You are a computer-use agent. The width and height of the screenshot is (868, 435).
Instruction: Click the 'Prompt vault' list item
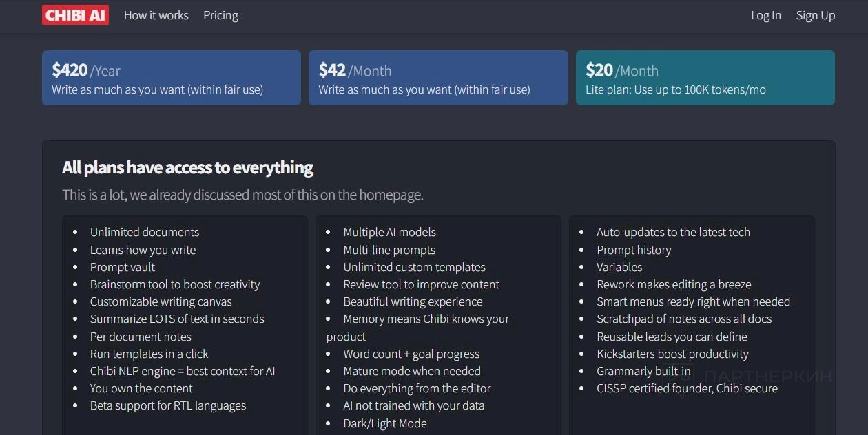123,267
